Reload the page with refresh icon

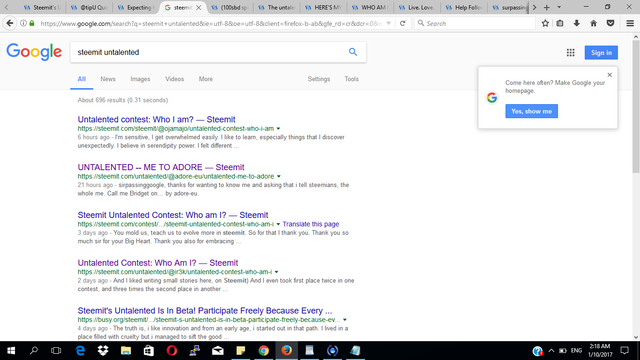403,23
